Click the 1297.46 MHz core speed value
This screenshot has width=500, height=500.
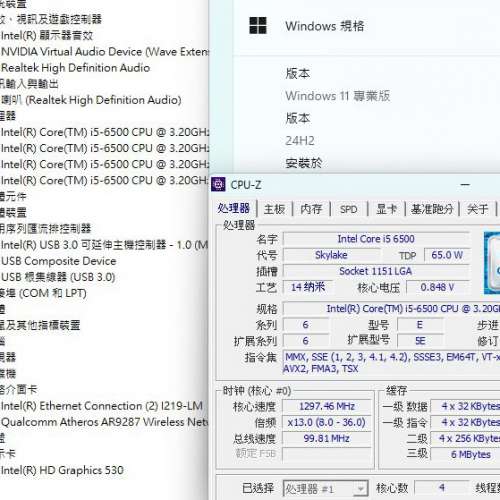pos(327,406)
